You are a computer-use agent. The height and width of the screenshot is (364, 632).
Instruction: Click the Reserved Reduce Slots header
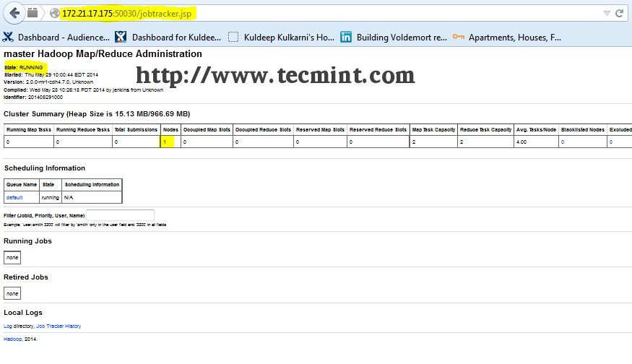pyautogui.click(x=378, y=130)
